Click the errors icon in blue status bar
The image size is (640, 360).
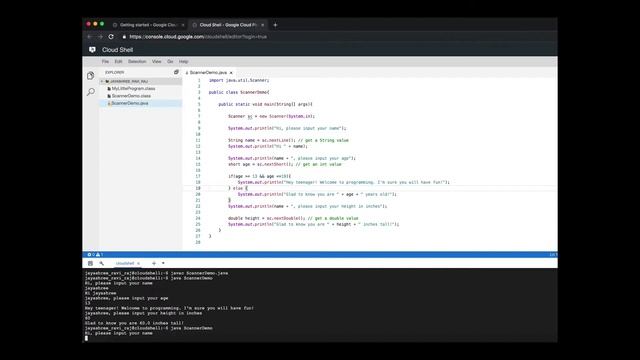coord(89,255)
